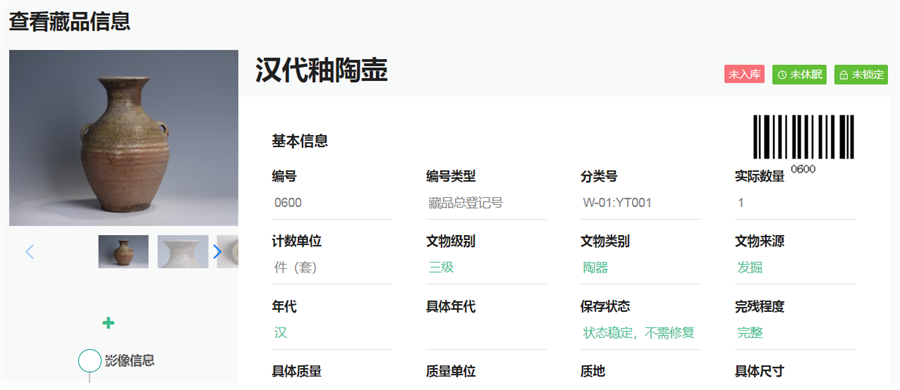Viewport: 900px width, 390px height.
Task: Click the 未休眠 status badge label
Action: [x=806, y=75]
